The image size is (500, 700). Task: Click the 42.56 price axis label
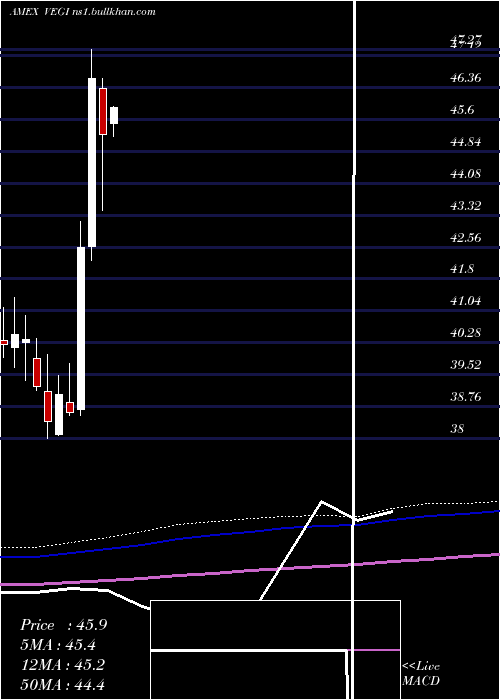[466, 238]
